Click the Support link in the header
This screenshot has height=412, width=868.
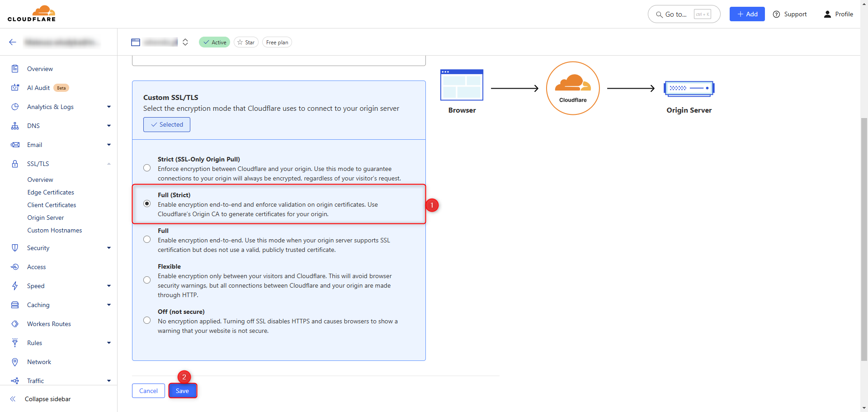pyautogui.click(x=795, y=14)
